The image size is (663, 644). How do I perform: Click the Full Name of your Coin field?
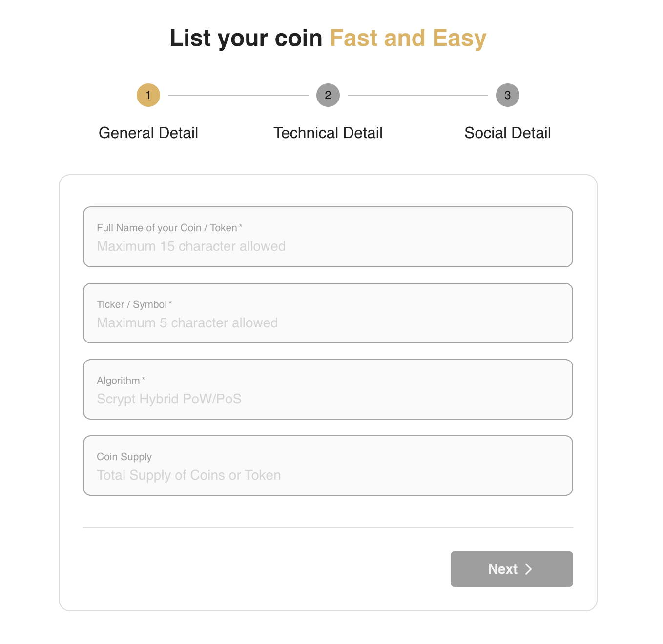coord(328,237)
